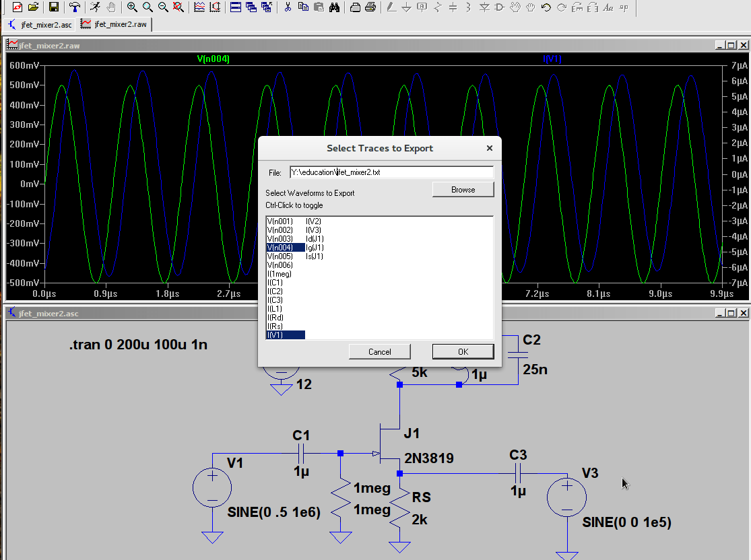Select the text Aa annotation tool
Screen dimensions: 751x560
pos(608,9)
